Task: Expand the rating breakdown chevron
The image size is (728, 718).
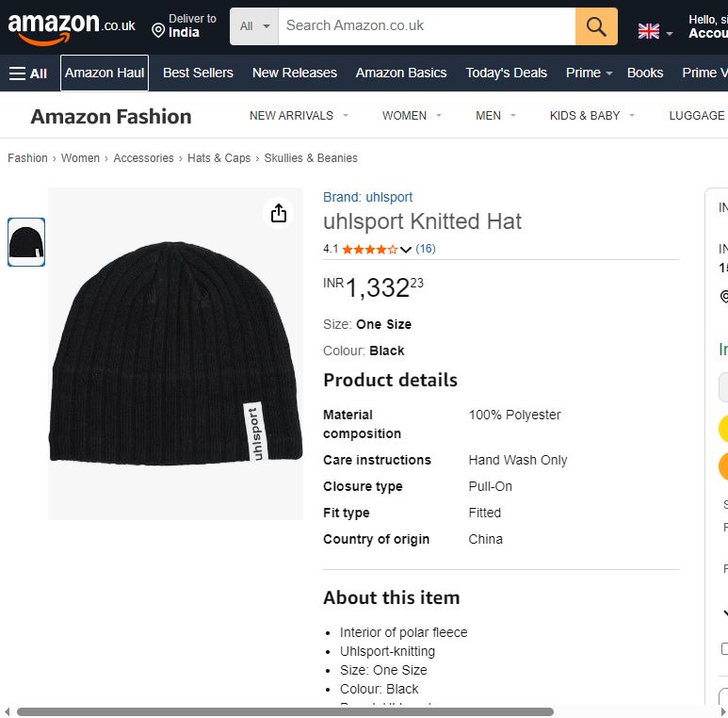Action: (x=406, y=250)
